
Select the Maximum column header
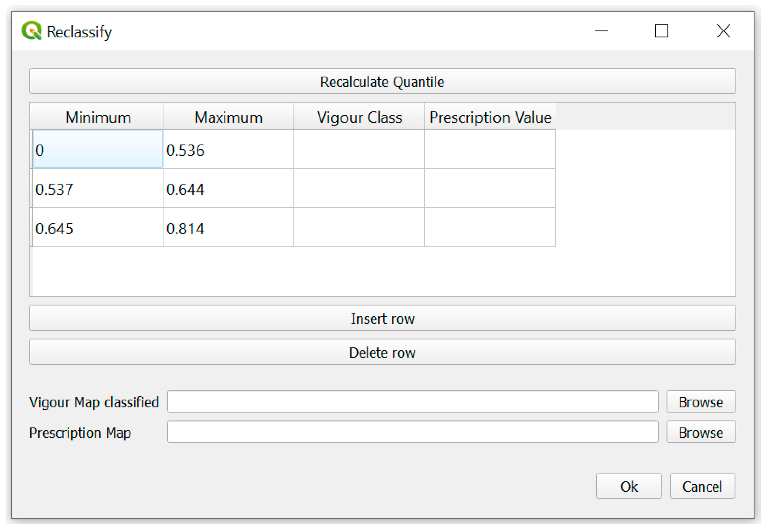pyautogui.click(x=228, y=117)
